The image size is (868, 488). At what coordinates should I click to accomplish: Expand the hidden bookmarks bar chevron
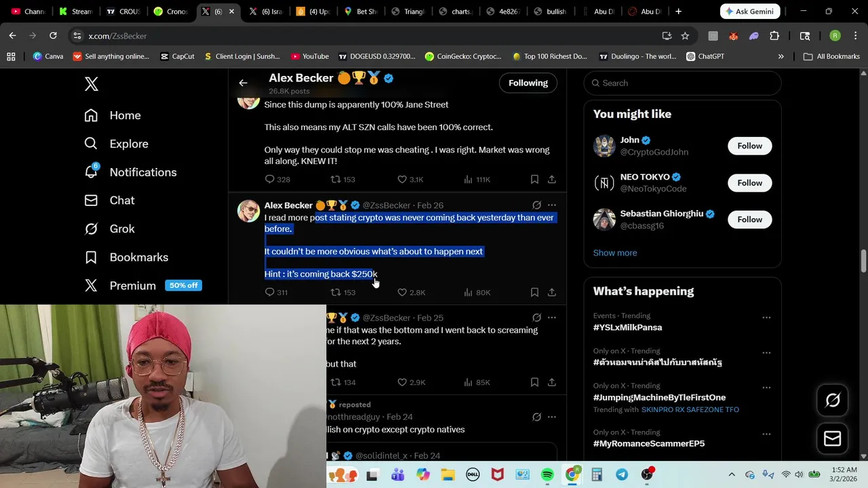click(781, 56)
